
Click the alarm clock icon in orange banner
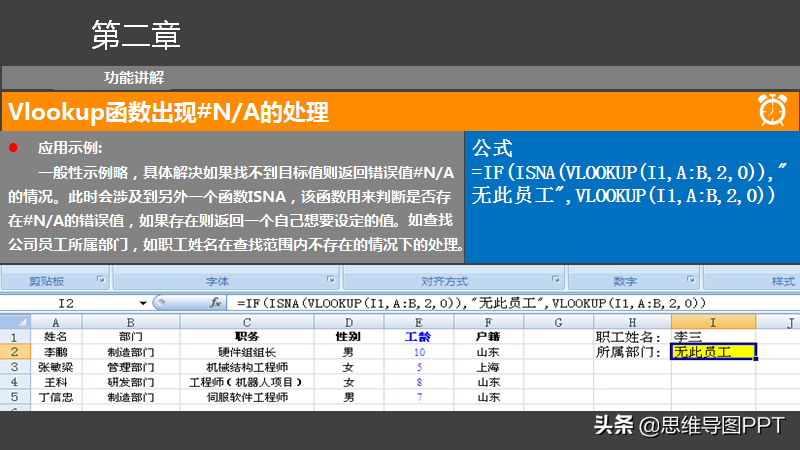point(772,110)
